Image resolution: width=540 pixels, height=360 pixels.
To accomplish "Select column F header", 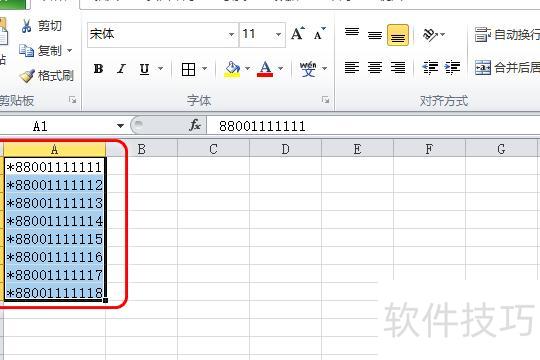I will 429,150.
